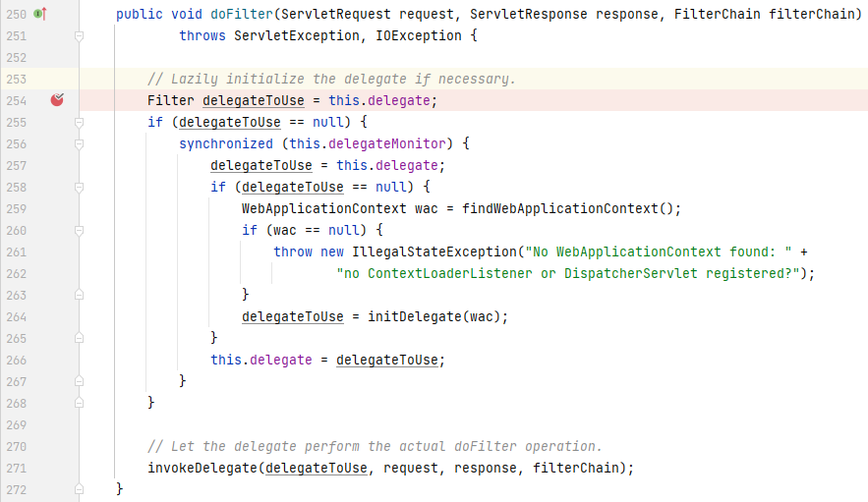This screenshot has width=868, height=502.
Task: Click the implements method gutter icon on line 250
Action: point(39,14)
